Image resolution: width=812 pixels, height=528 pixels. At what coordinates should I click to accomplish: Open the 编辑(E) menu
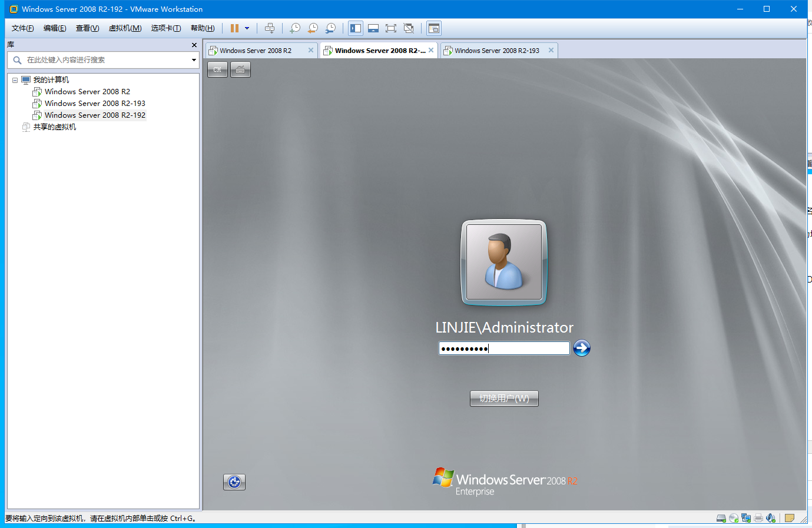click(55, 28)
